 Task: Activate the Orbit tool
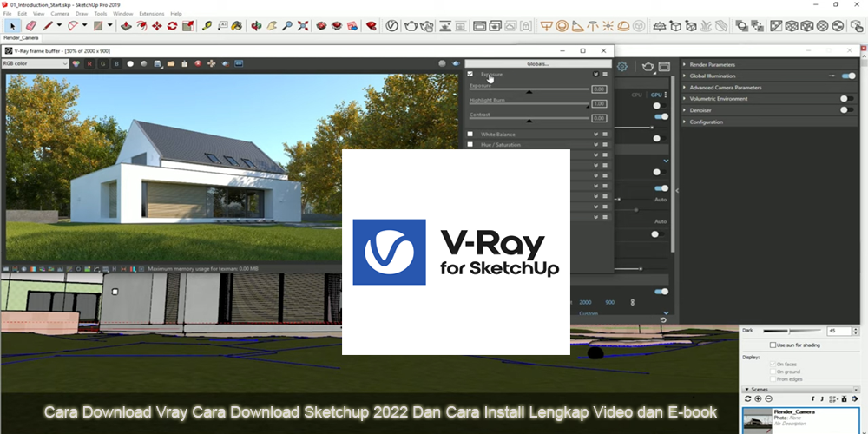256,25
